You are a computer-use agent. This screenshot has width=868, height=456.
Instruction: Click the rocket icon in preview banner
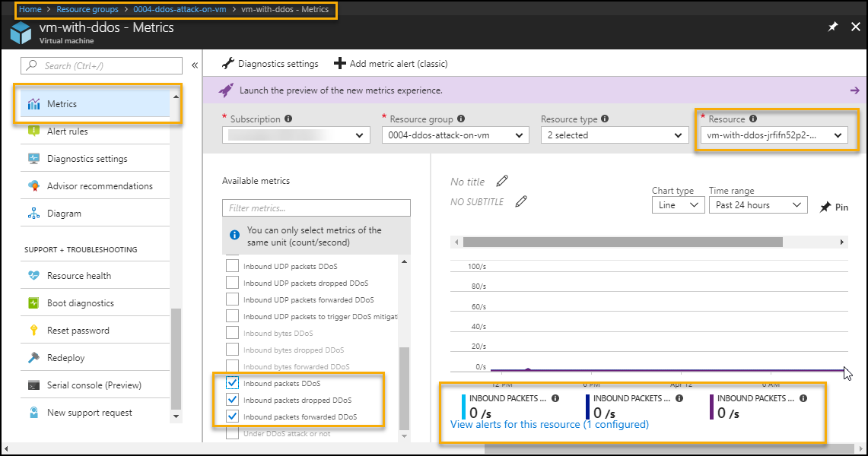[x=226, y=90]
